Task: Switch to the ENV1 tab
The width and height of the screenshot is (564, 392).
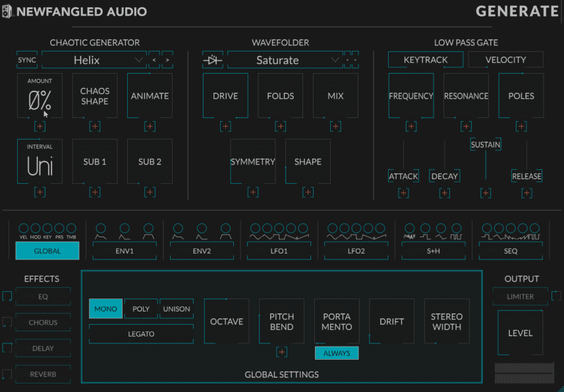Action: 125,251
